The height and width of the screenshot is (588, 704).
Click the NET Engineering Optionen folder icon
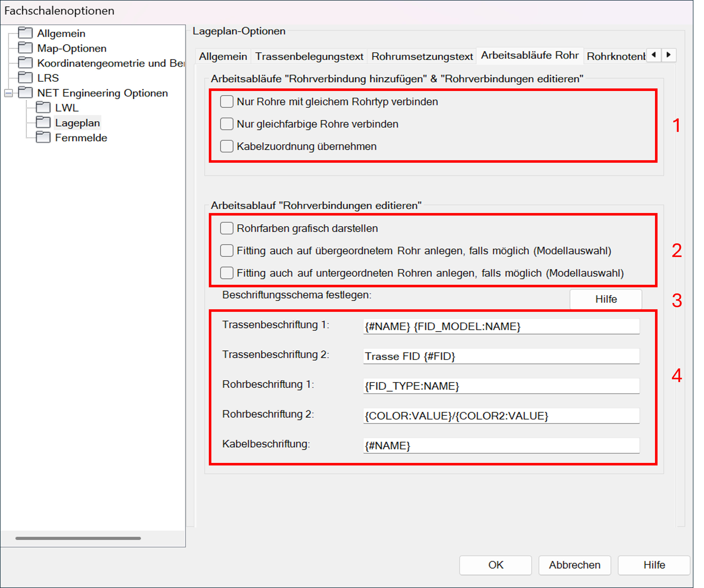point(25,92)
